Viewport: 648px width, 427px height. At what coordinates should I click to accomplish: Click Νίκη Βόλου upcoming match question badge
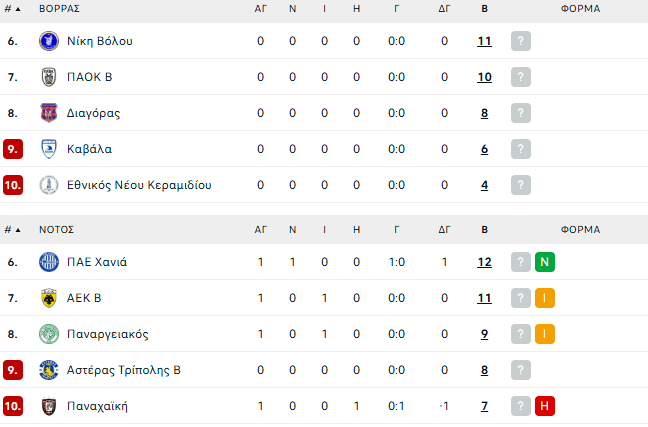(520, 41)
